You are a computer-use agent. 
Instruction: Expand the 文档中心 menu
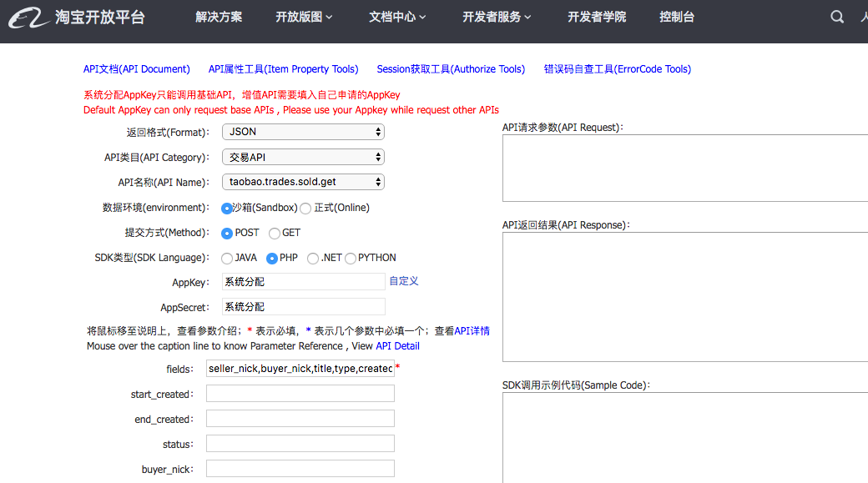pos(397,18)
